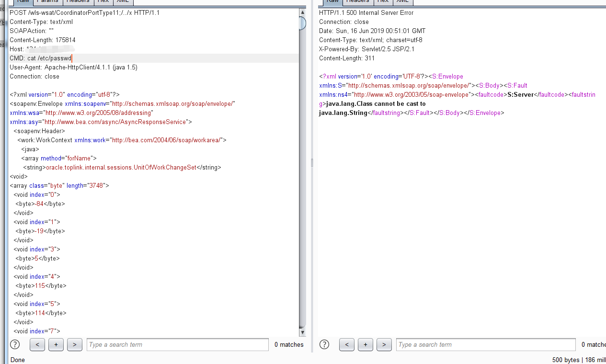This screenshot has width=606, height=364.
Task: Focus the response pane search term field
Action: click(486, 344)
